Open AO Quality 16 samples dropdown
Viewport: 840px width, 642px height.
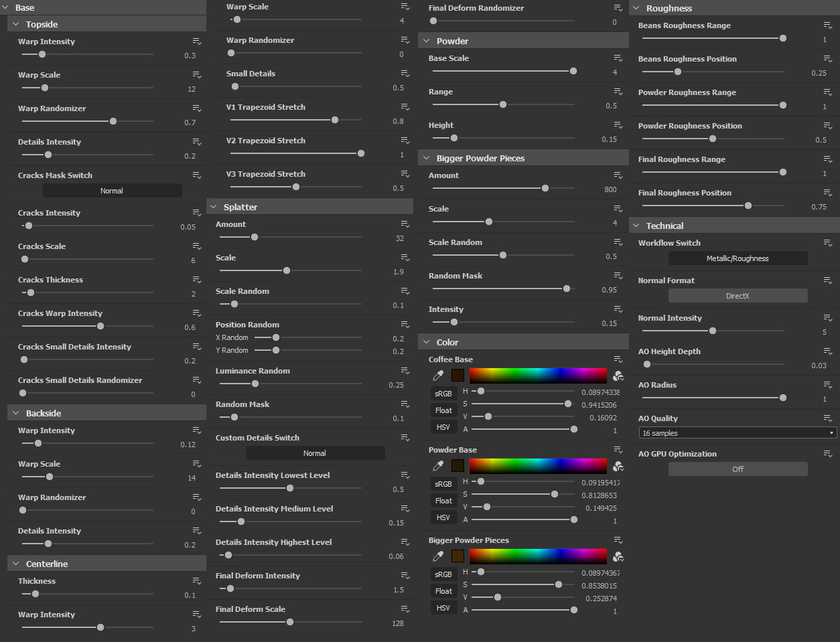(738, 433)
